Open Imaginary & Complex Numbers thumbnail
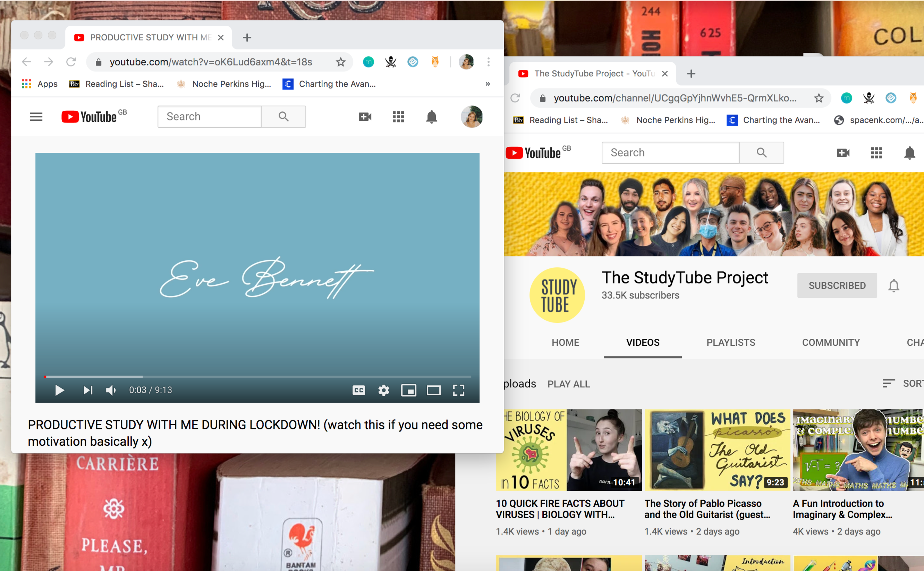 pyautogui.click(x=858, y=450)
